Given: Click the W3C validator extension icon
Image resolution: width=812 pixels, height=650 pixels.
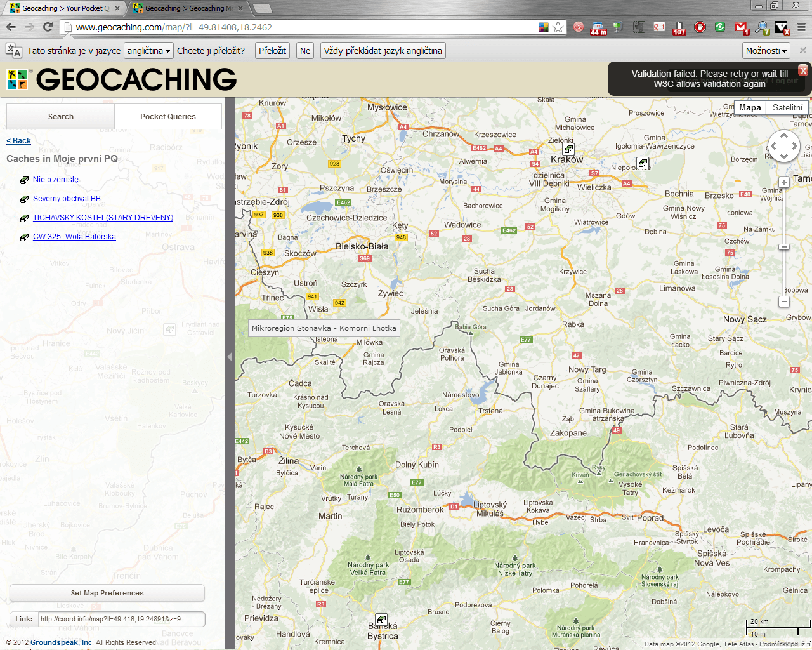Looking at the screenshot, I should click(x=782, y=27).
